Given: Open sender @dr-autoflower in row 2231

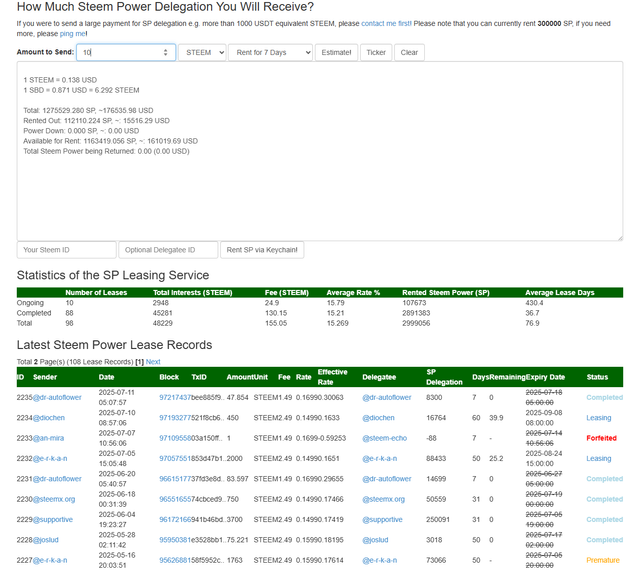Looking at the screenshot, I should pyautogui.click(x=57, y=479).
